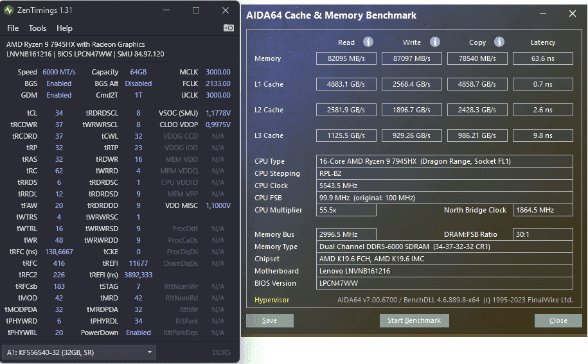Close the AIDA64 benchmark window

pos(572,14)
